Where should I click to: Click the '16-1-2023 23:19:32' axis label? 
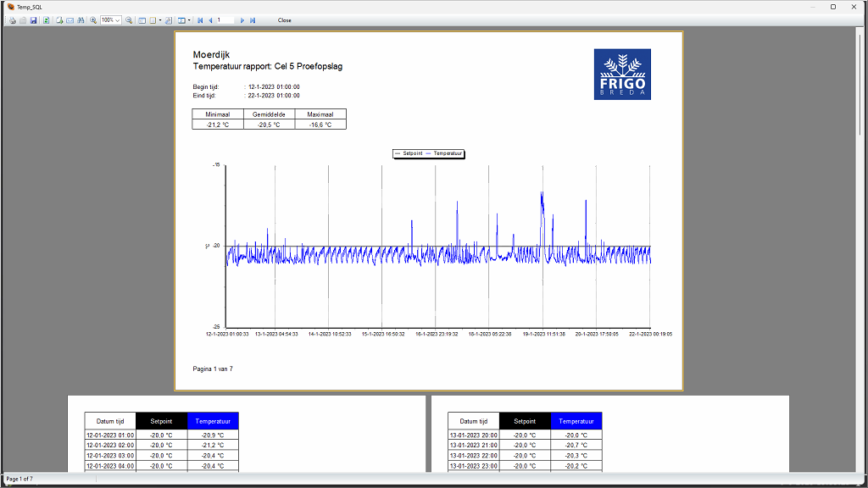[437, 334]
